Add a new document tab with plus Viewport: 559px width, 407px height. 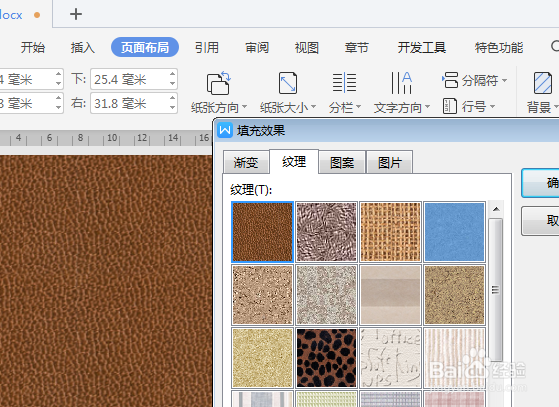point(76,14)
